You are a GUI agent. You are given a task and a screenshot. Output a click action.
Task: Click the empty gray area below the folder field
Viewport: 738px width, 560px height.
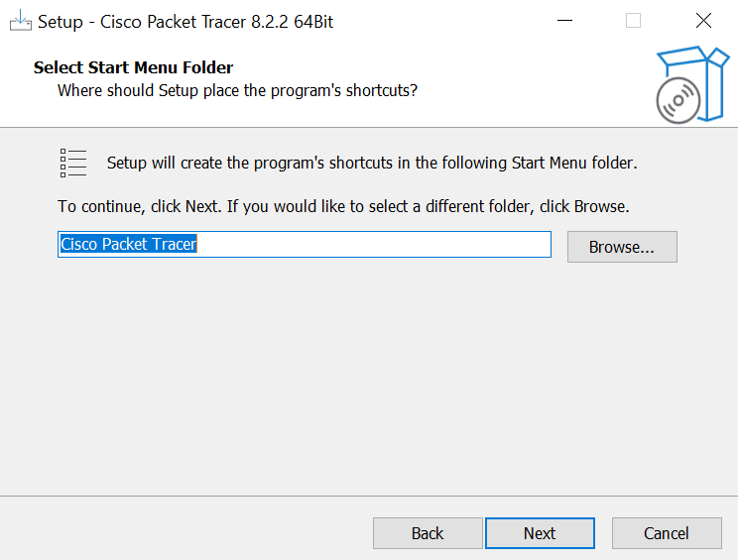coord(367,377)
